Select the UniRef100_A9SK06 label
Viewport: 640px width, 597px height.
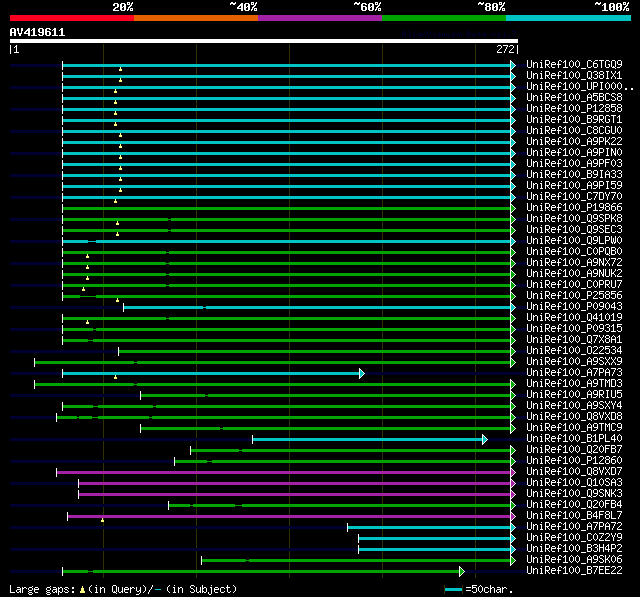(574, 560)
